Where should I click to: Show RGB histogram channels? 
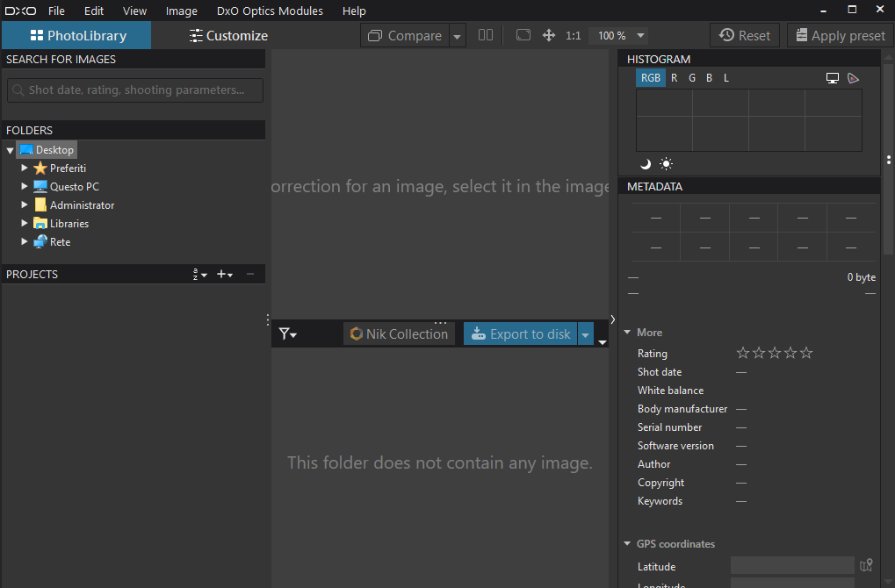tap(651, 78)
